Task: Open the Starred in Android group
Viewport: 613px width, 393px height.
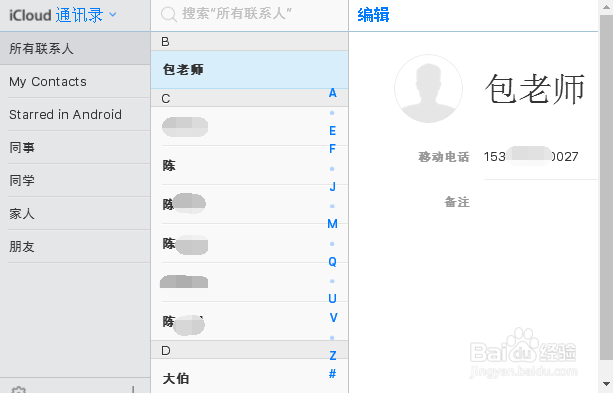Action: pyautogui.click(x=75, y=115)
